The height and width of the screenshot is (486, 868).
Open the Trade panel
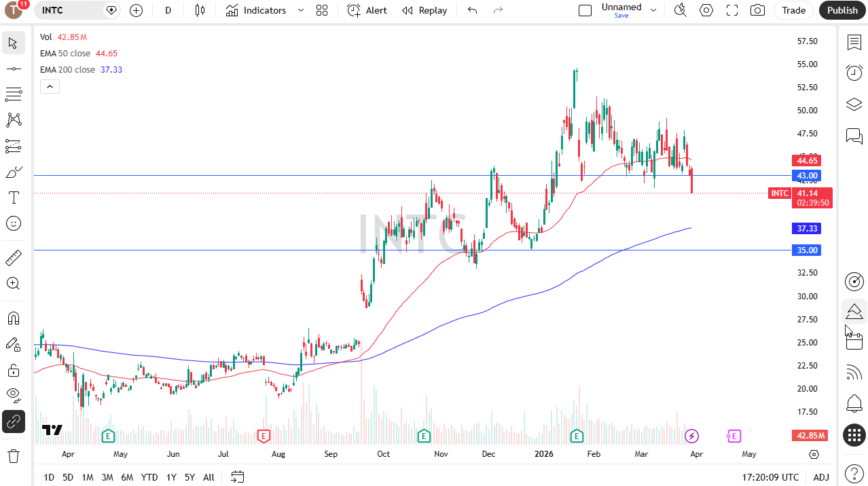(x=793, y=10)
